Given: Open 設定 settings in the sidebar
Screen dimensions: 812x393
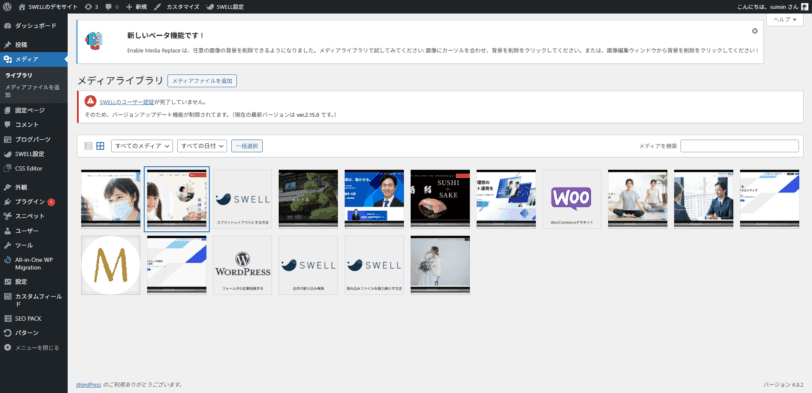Looking at the screenshot, I should [34, 282].
